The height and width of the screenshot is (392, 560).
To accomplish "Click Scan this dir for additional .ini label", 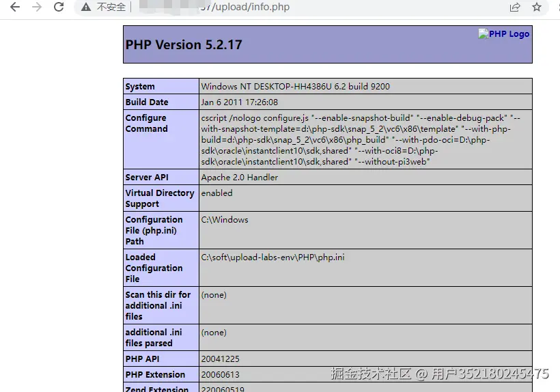I will coord(158,305).
